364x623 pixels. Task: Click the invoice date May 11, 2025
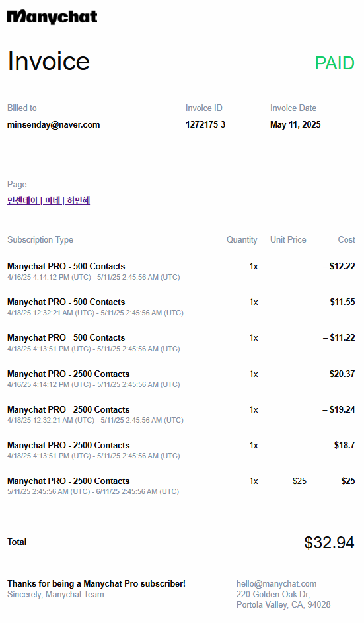click(295, 125)
